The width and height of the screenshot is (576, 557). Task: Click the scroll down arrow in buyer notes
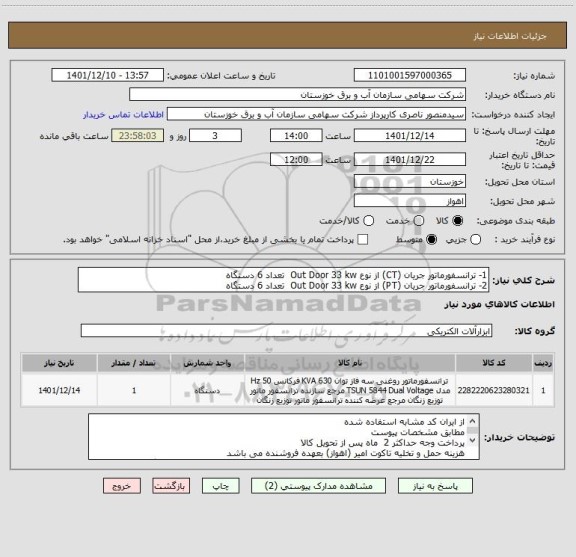point(473,440)
